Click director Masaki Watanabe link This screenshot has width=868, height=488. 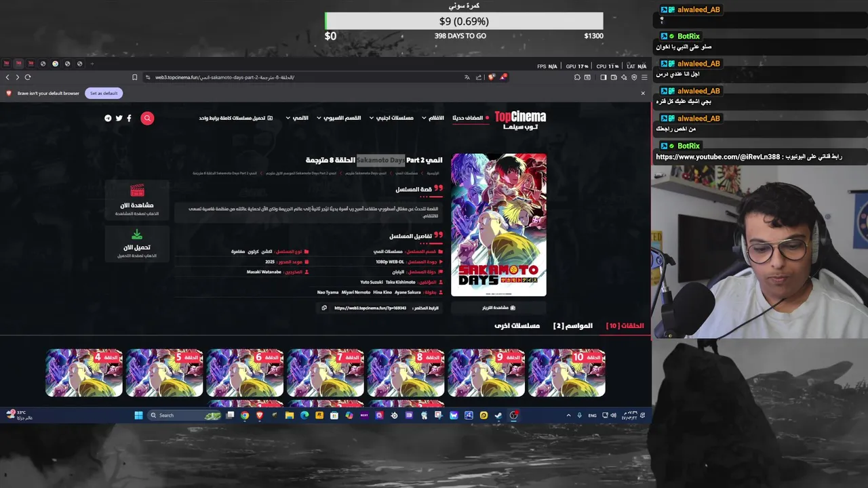pos(264,272)
